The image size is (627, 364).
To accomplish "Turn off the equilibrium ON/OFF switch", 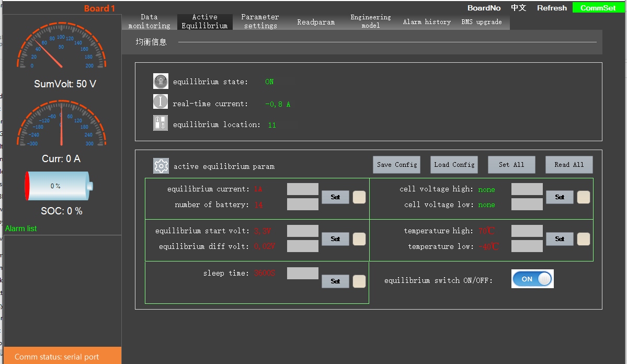I will click(532, 279).
